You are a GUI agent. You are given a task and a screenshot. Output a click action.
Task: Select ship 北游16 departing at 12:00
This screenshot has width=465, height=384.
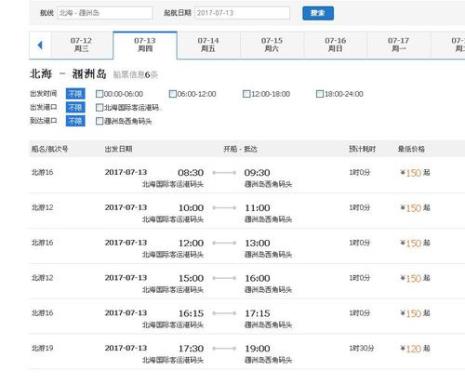[x=42, y=243]
